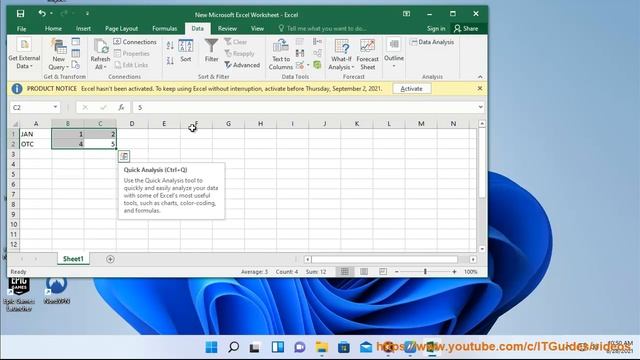
Task: Click Consolidate icon
Action: [x=317, y=42]
